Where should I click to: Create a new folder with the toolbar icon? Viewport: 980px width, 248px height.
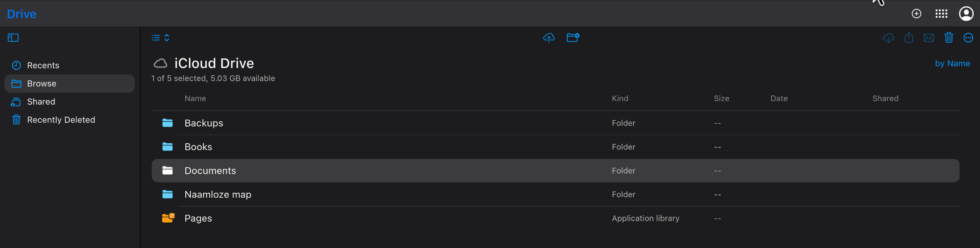point(573,38)
